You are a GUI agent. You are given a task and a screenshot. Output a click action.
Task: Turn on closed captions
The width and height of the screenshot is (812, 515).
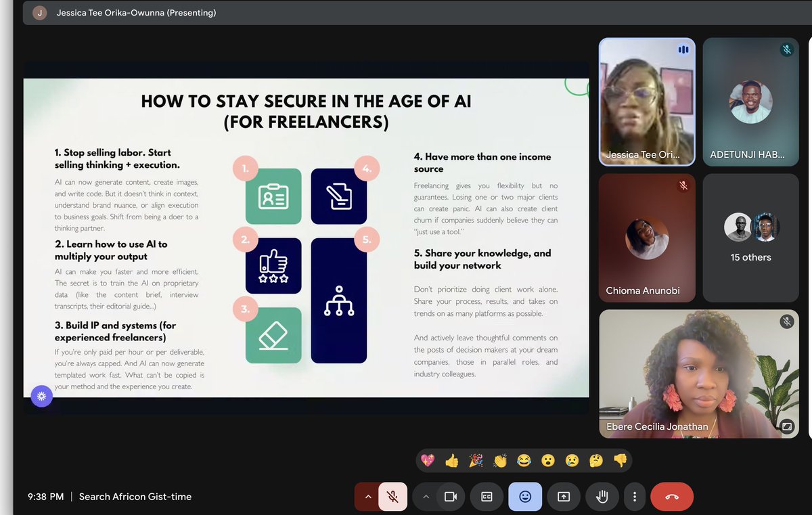coord(487,496)
